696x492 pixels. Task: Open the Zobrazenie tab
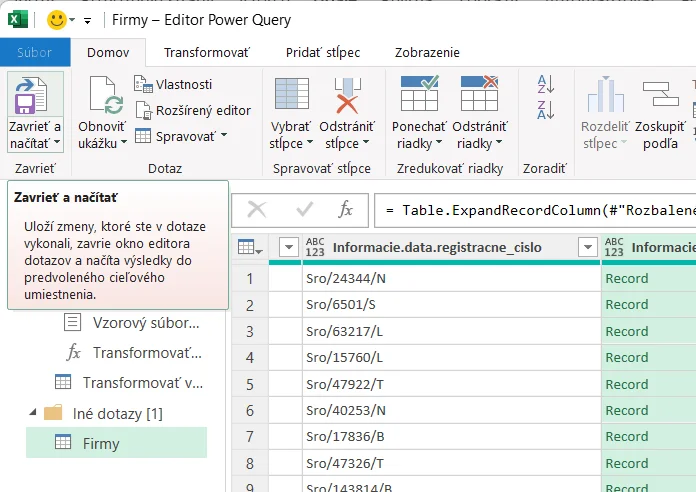427,52
